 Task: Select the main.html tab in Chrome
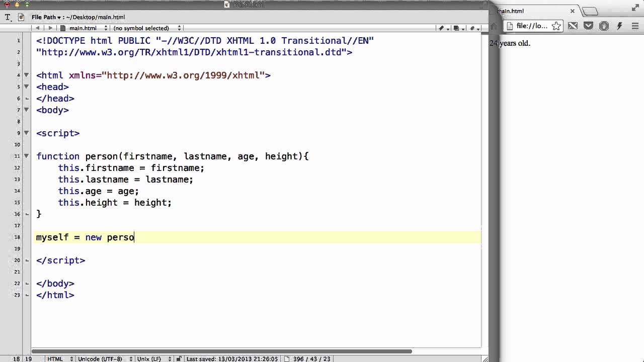533,11
